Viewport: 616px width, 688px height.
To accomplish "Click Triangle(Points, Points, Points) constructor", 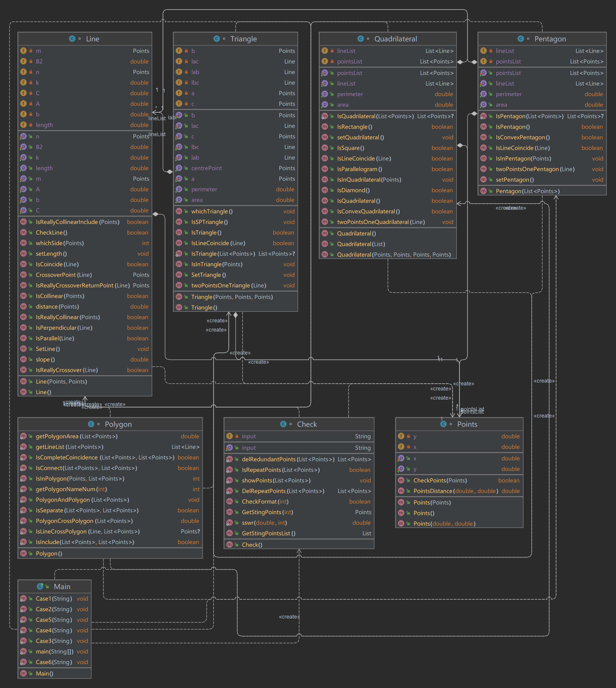I will [x=235, y=296].
